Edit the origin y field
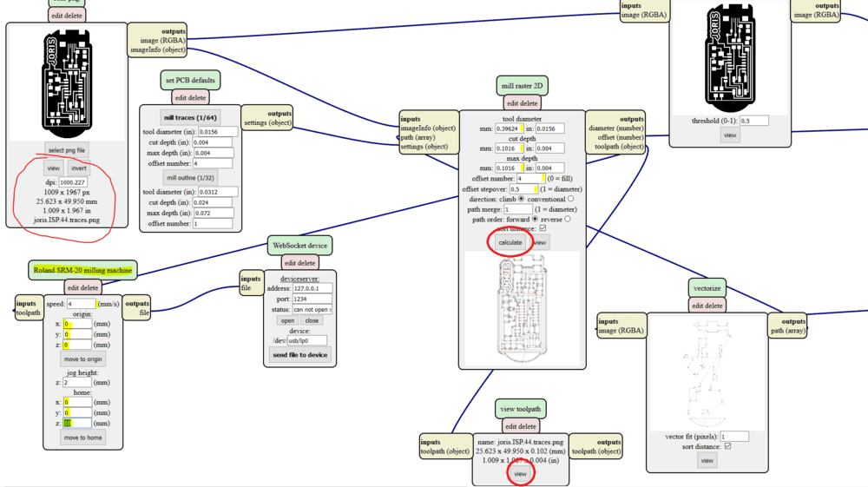 point(77,334)
